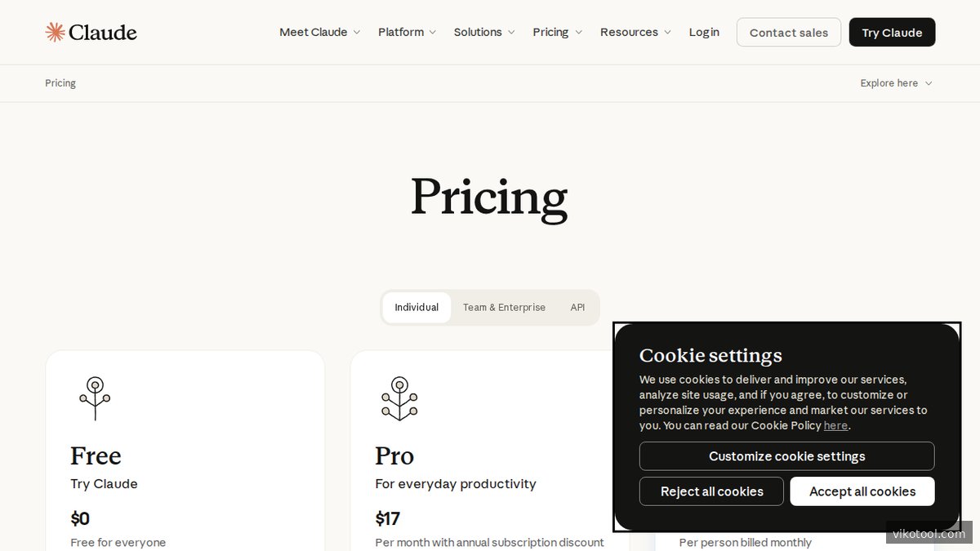The image size is (980, 551).
Task: Open the Platform dropdown menu
Action: click(x=407, y=32)
